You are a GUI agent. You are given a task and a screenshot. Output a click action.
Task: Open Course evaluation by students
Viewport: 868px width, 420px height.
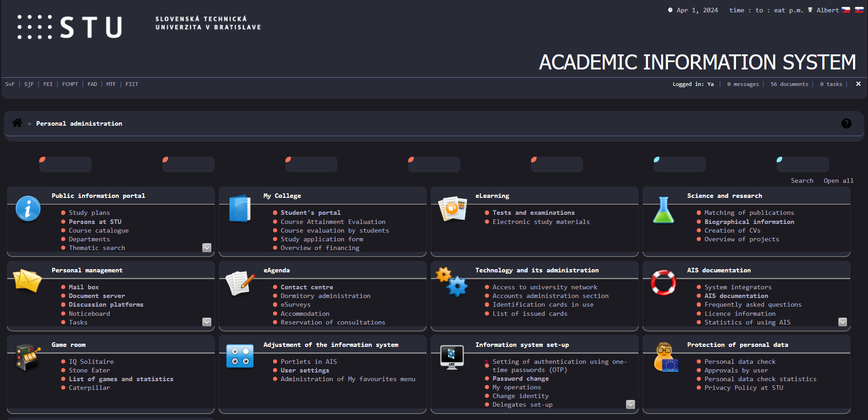(x=335, y=230)
